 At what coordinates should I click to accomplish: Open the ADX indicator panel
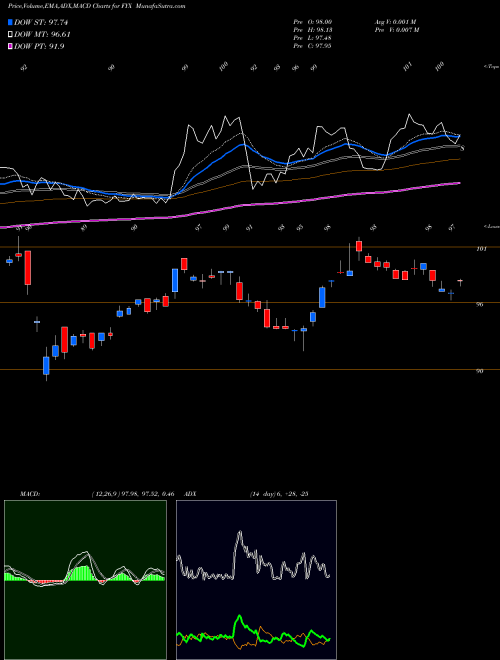(256, 580)
